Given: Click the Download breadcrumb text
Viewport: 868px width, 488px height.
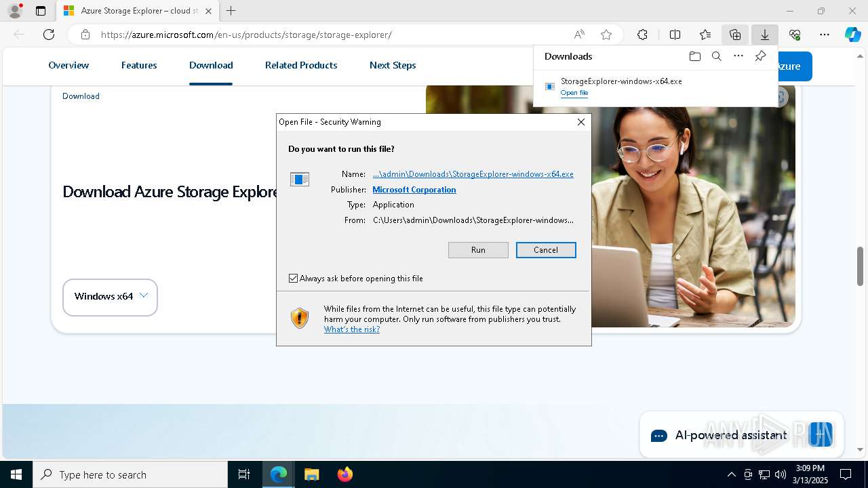Looking at the screenshot, I should (x=81, y=96).
